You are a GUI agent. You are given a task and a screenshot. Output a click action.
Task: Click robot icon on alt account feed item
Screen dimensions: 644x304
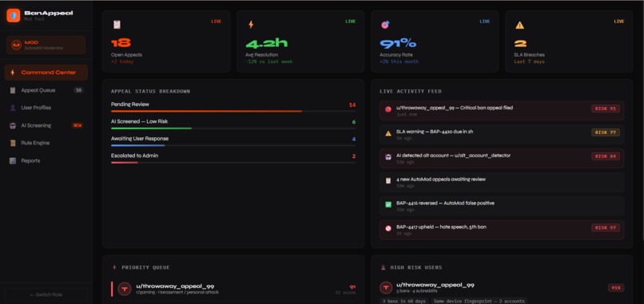388,156
